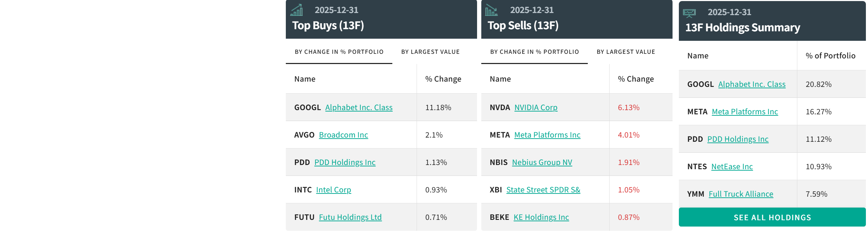Click Nebius Group NV link
The image size is (868, 235).
(x=542, y=163)
